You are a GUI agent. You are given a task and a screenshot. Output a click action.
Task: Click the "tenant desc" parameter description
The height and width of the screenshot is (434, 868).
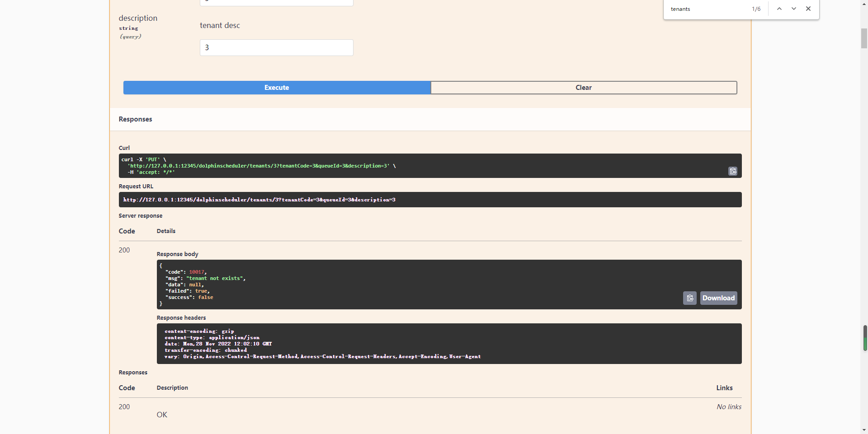[220, 25]
